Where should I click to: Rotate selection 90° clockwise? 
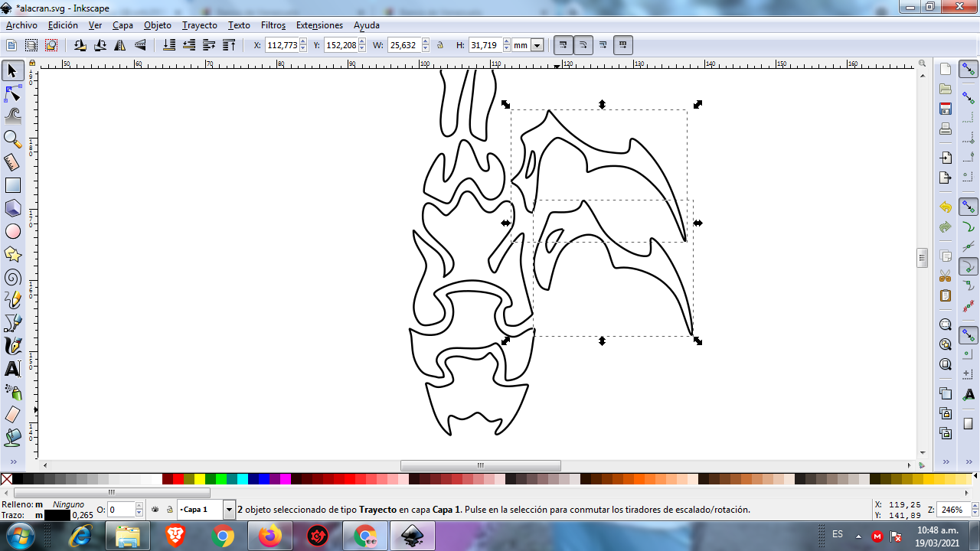click(100, 45)
